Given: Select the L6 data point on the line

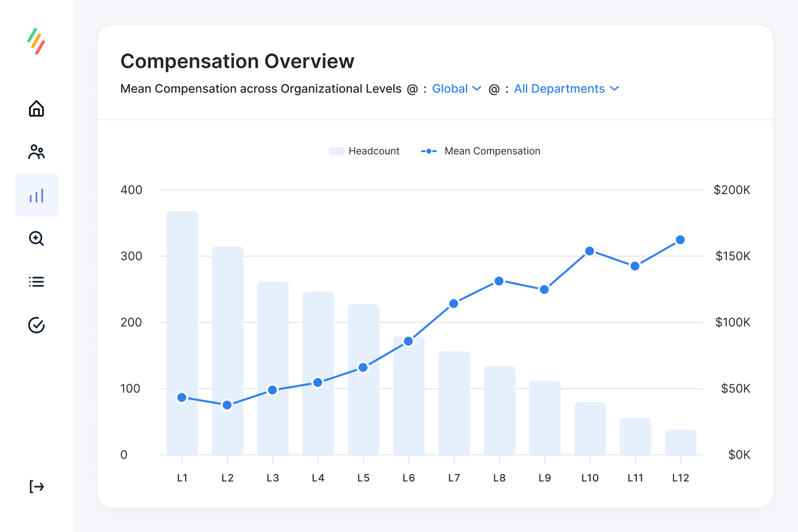Looking at the screenshot, I should [409, 340].
